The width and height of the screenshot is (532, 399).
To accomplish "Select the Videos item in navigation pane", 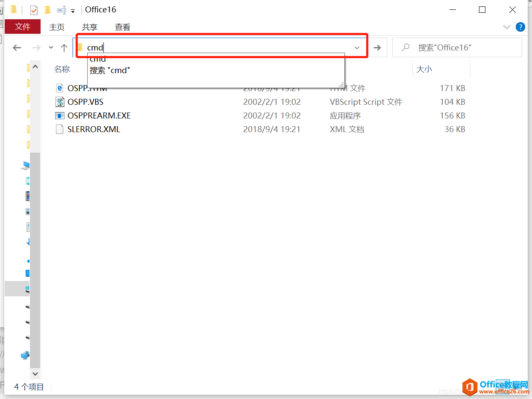I will coord(28,196).
